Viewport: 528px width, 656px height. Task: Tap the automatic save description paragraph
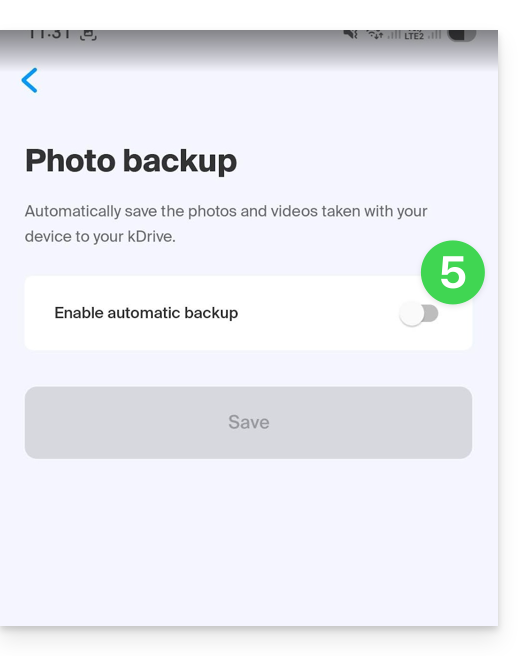[226, 224]
